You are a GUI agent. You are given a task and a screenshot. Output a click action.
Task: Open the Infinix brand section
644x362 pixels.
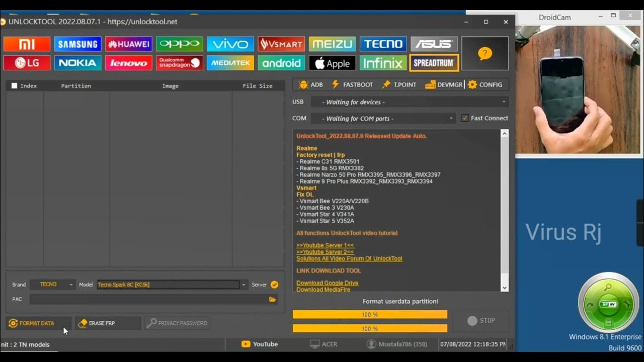click(x=383, y=63)
